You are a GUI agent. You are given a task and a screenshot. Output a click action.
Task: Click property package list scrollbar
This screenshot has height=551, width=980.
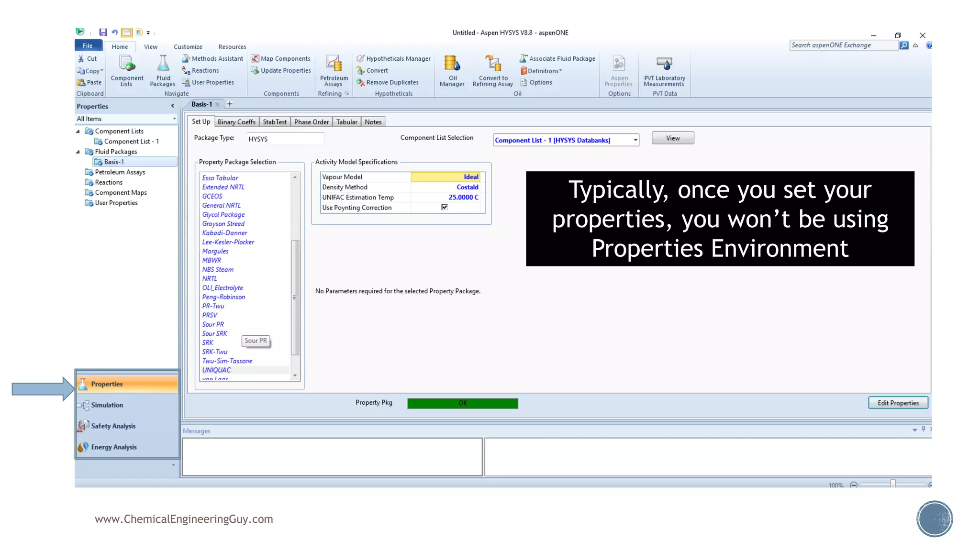[295, 297]
